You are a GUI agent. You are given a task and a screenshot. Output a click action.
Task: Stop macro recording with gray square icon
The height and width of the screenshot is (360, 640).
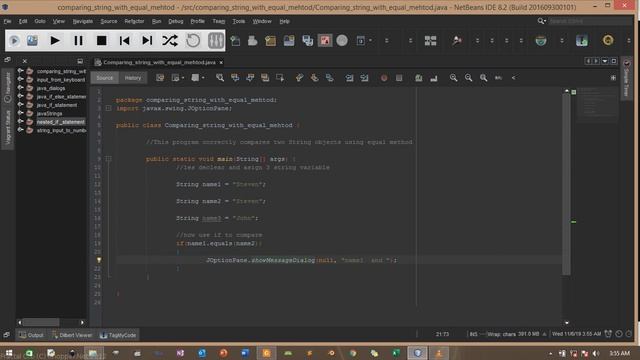399,78
